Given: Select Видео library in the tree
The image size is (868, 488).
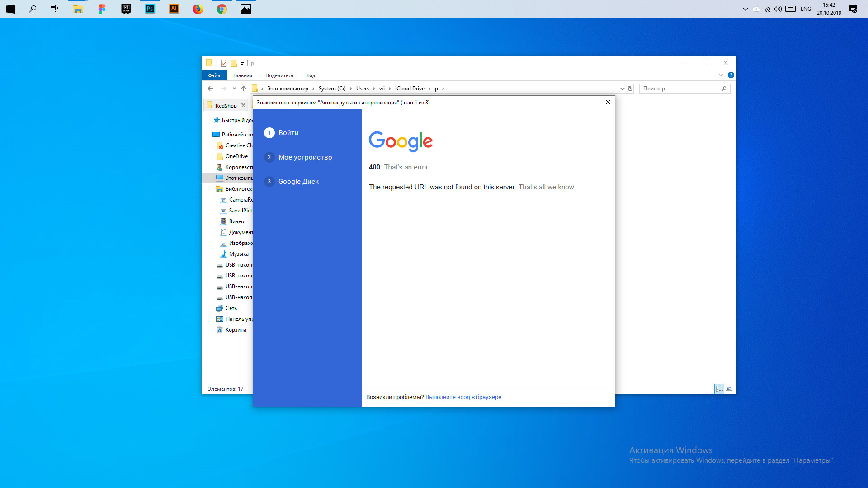Looking at the screenshot, I should [232, 221].
